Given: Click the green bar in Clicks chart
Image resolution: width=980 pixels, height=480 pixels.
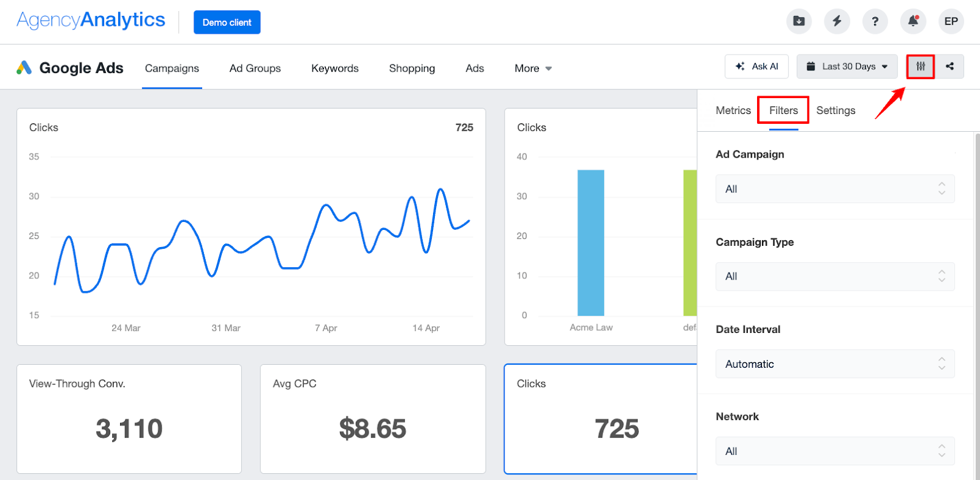Looking at the screenshot, I should pyautogui.click(x=690, y=243).
